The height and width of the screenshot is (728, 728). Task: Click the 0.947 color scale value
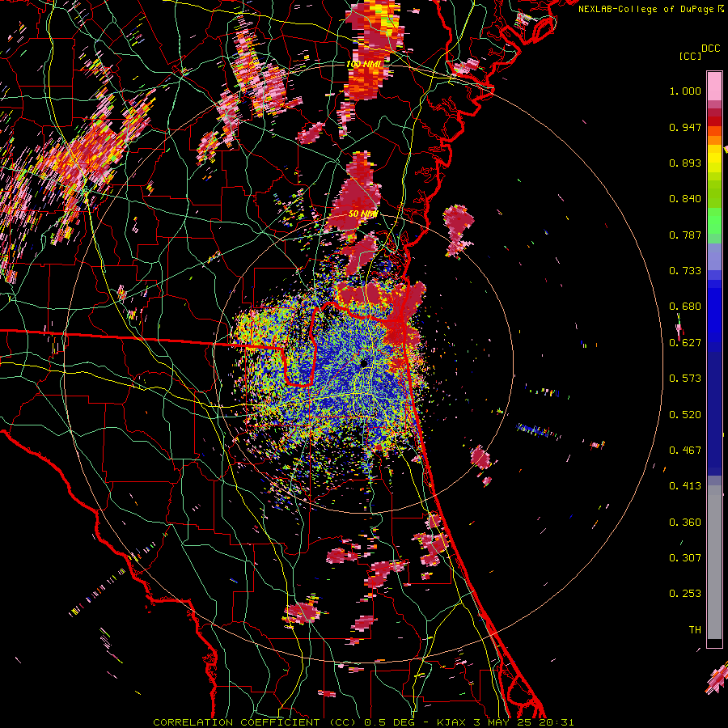(x=685, y=127)
